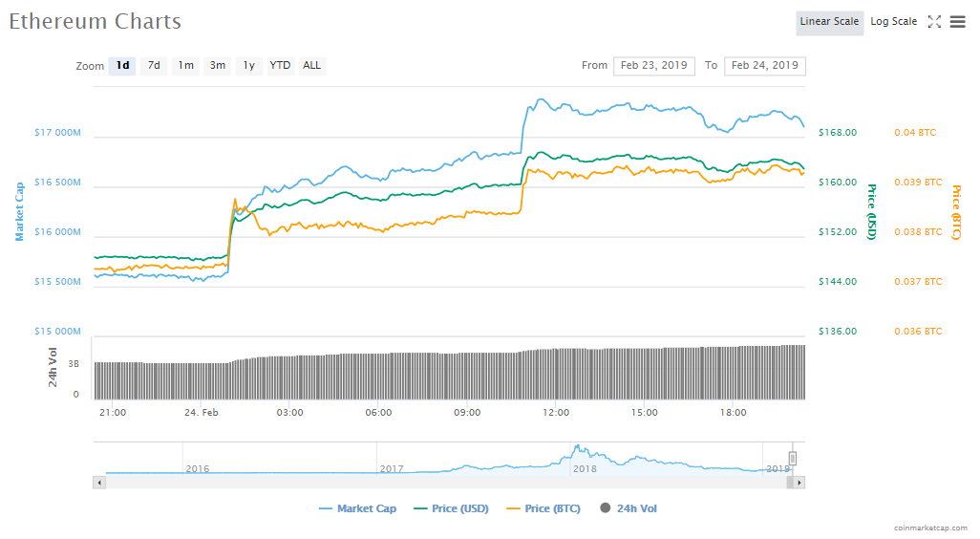Click the 12:00 time axis label
Viewport: 980px width, 539px height.
pos(556,413)
